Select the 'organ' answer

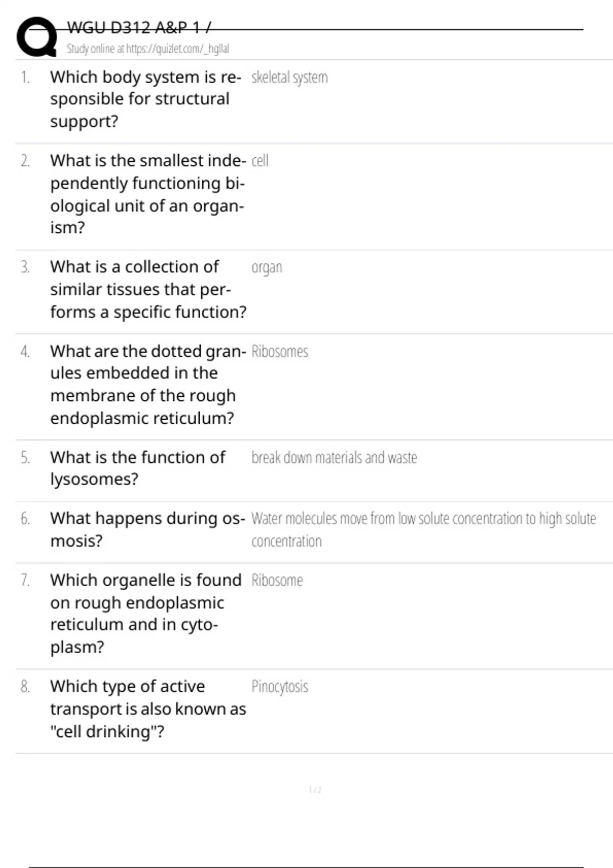(266, 268)
